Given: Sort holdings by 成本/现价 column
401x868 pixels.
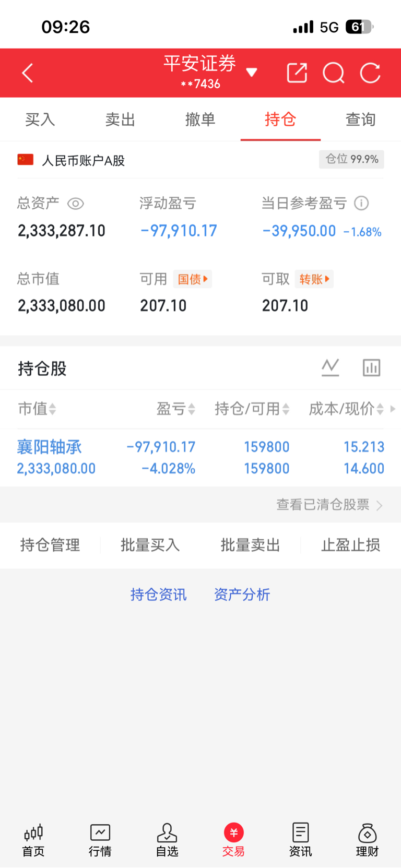Looking at the screenshot, I should [x=346, y=409].
